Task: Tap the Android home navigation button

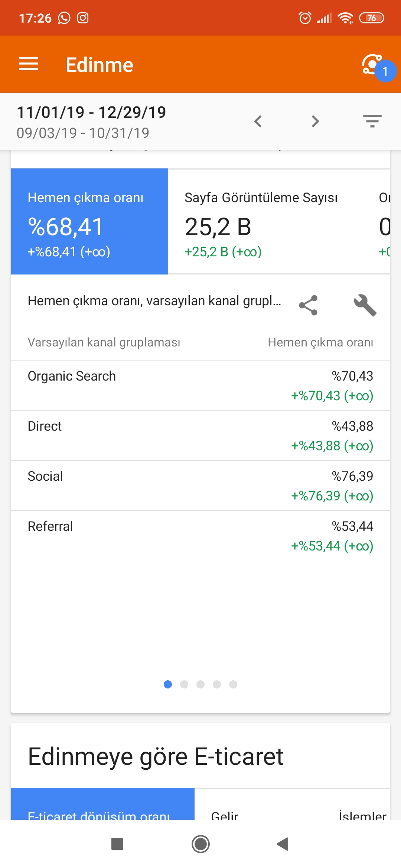Action: (x=200, y=844)
